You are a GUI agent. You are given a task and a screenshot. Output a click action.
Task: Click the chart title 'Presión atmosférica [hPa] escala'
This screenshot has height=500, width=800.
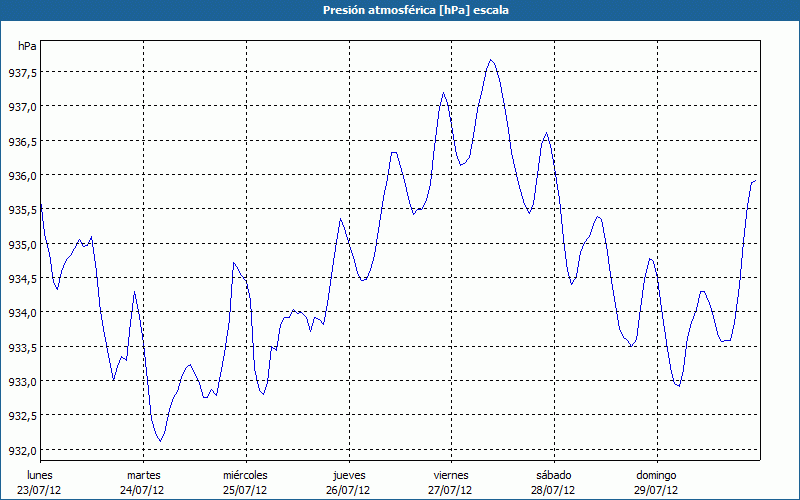(x=400, y=9)
